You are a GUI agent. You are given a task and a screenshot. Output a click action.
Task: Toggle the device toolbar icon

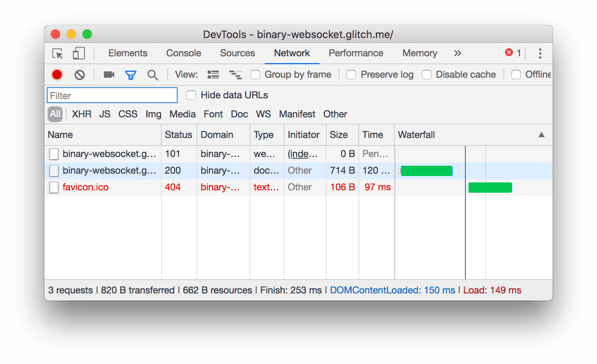[x=79, y=54]
